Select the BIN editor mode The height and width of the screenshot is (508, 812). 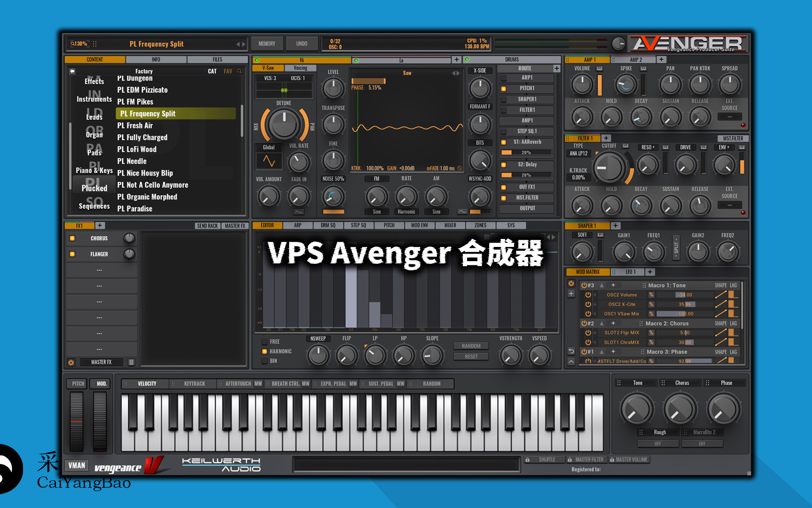tap(265, 361)
